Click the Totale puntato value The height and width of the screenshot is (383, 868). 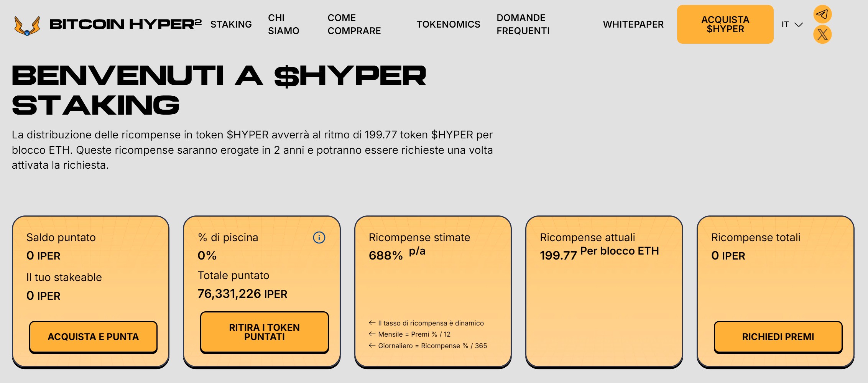coord(242,294)
